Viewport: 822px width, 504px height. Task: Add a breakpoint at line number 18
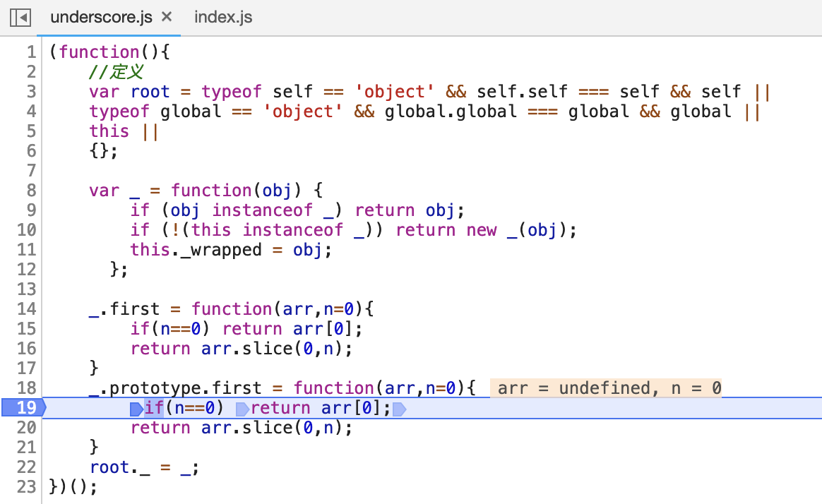27,388
